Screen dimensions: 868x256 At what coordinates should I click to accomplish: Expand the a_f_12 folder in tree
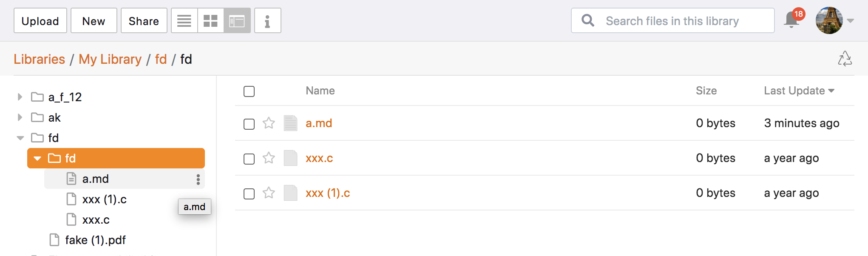coord(20,97)
